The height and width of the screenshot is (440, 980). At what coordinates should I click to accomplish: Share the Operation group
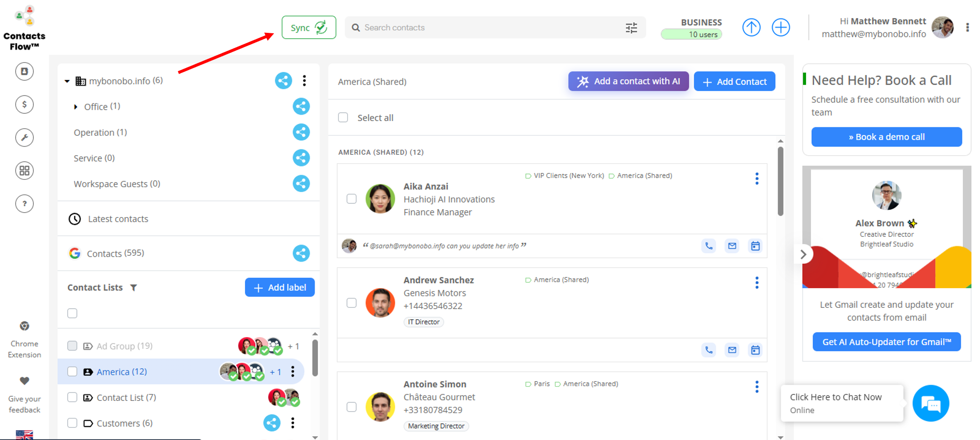point(301,132)
